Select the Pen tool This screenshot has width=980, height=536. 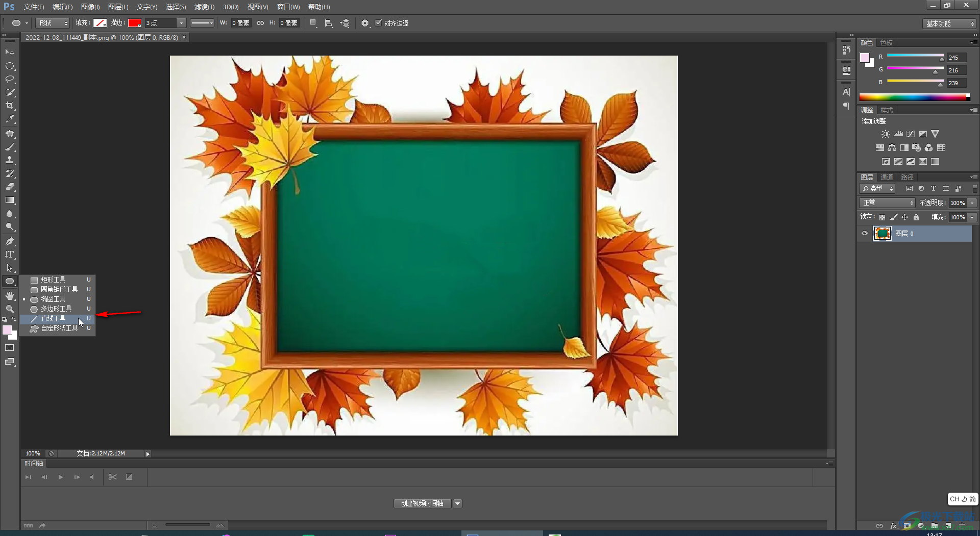[10, 241]
